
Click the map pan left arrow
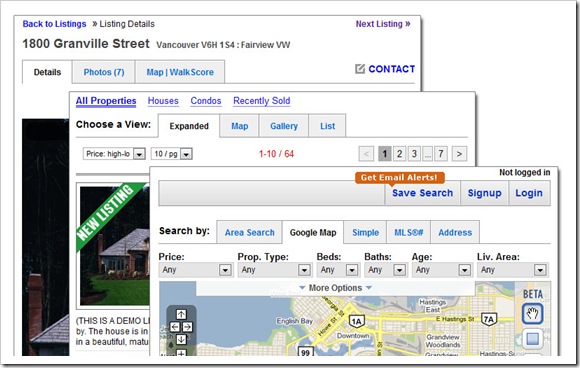[175, 327]
